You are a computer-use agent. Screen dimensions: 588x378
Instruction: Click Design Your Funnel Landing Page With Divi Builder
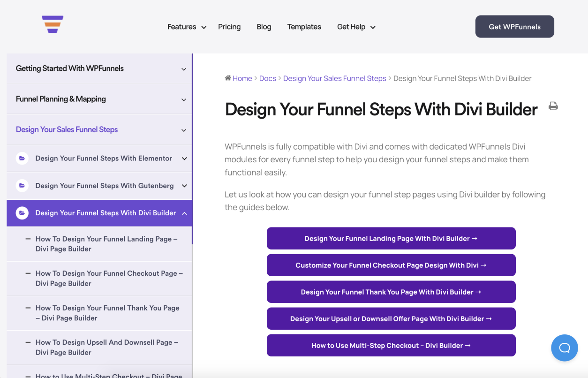coord(391,238)
